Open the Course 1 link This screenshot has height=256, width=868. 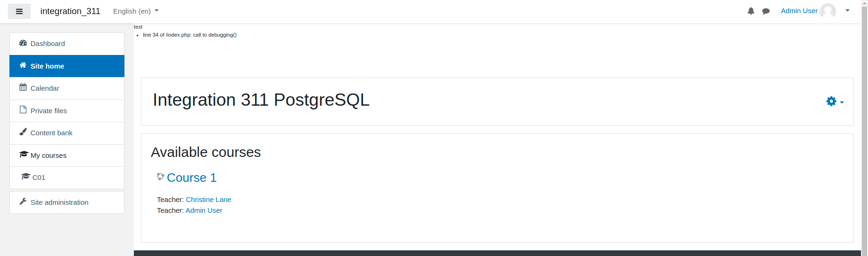point(192,178)
